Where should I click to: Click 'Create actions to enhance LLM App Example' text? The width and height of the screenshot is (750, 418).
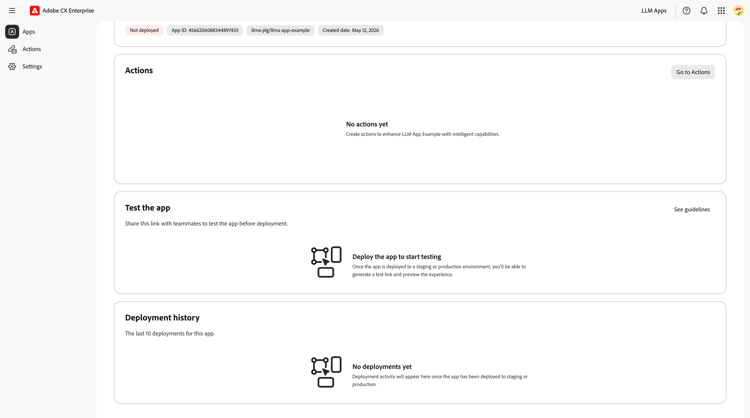[422, 134]
